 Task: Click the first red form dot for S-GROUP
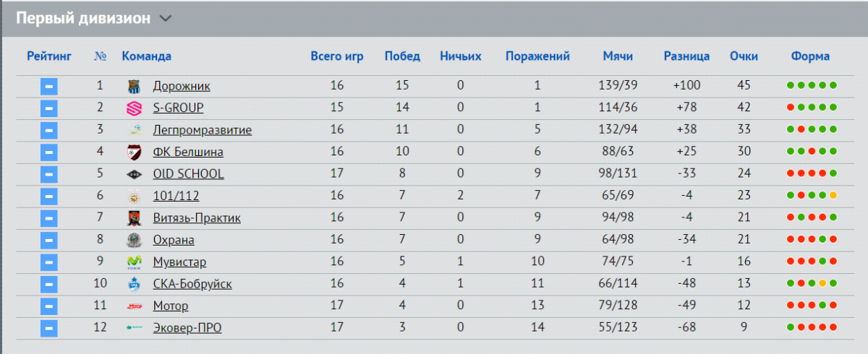[791, 108]
